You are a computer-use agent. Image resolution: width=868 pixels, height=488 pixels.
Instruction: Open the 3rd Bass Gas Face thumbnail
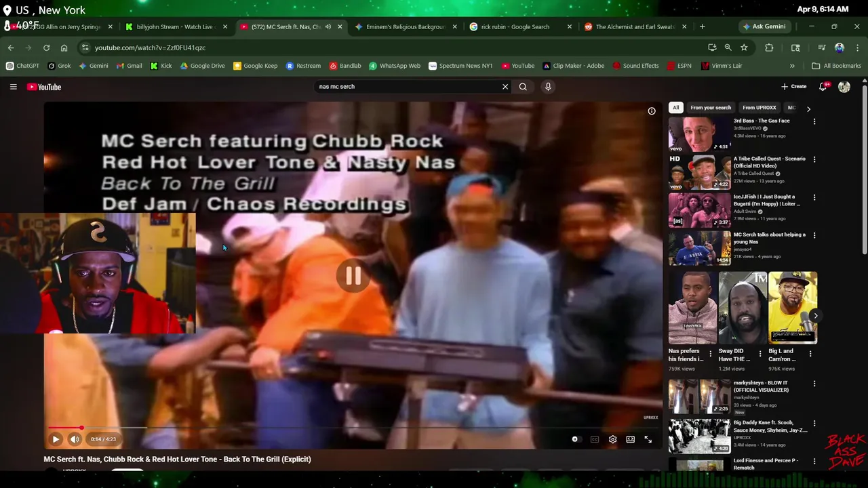pos(699,134)
